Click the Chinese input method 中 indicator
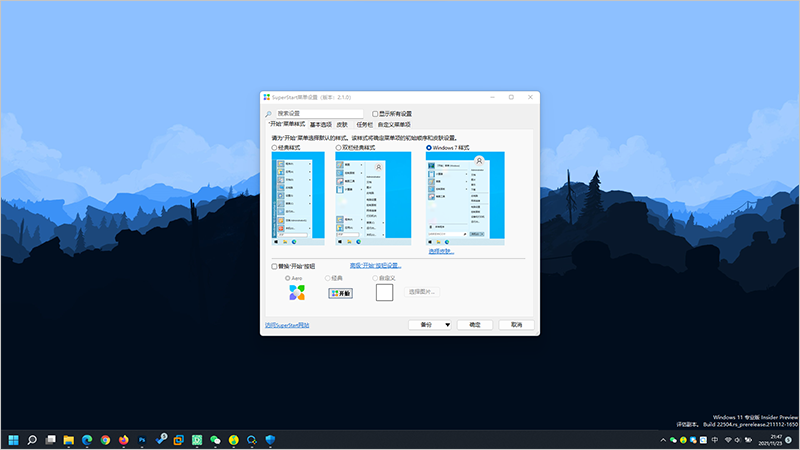Screen dimensions: 800x450 click(715, 440)
